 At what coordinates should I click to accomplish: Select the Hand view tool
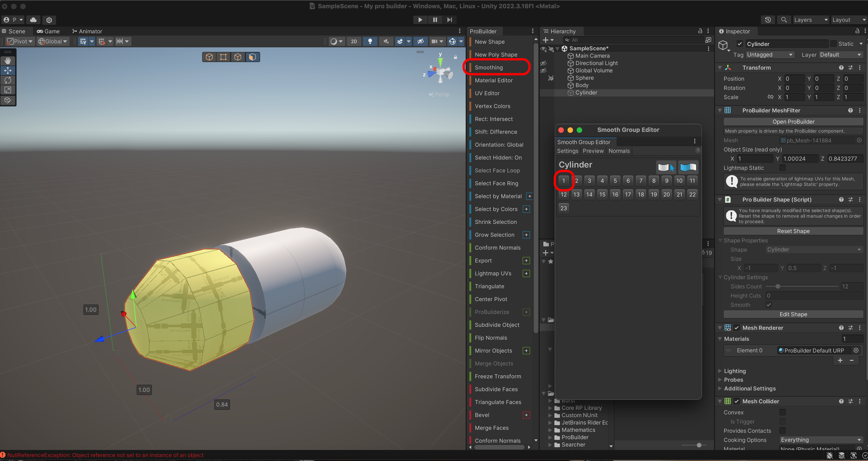(x=8, y=61)
